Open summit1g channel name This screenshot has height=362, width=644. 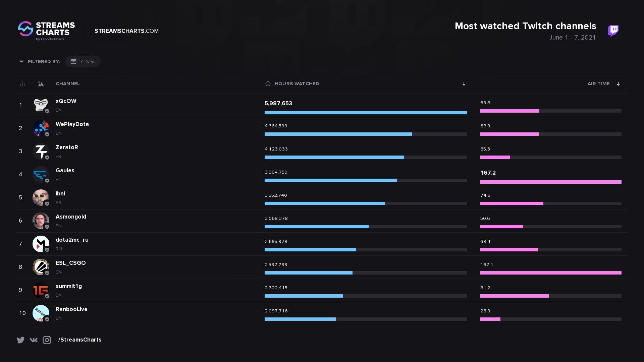69,286
